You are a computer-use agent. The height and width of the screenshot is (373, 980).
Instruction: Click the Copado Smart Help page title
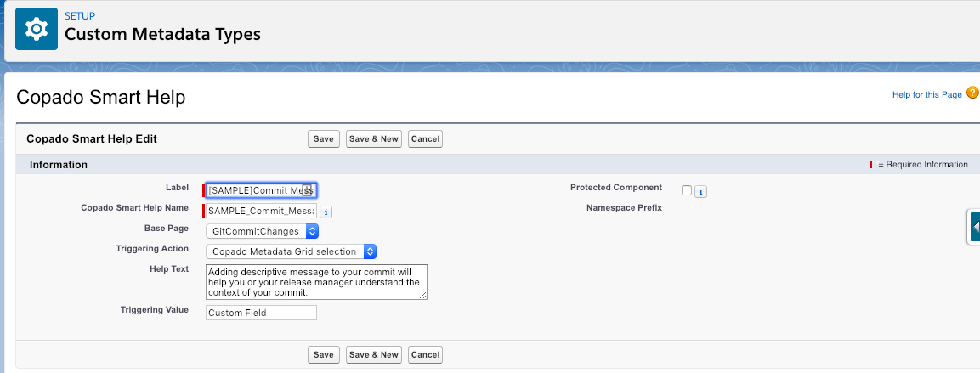click(x=100, y=97)
